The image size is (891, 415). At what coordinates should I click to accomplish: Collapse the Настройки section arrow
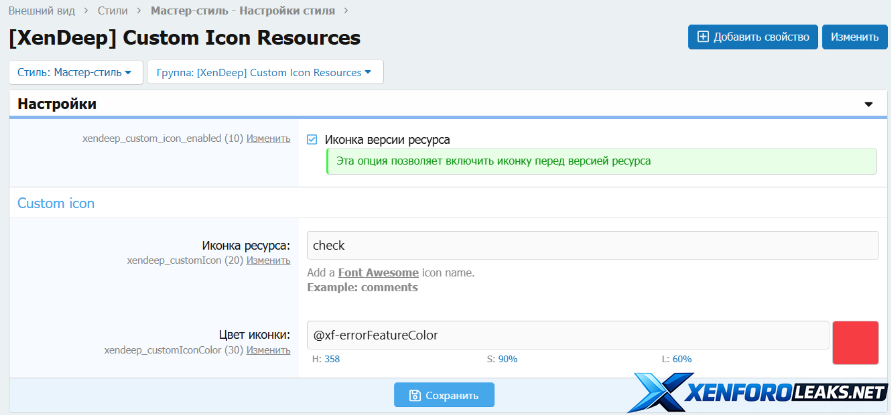click(x=868, y=104)
